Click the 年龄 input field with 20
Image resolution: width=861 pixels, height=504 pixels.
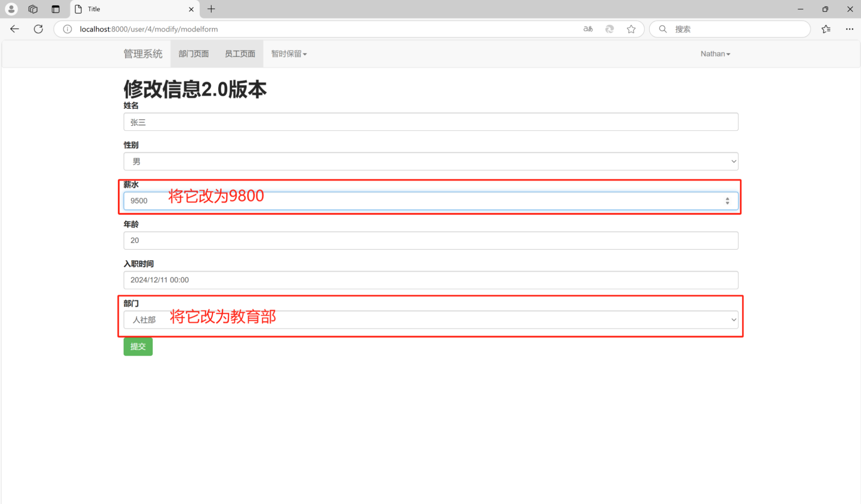coord(431,241)
